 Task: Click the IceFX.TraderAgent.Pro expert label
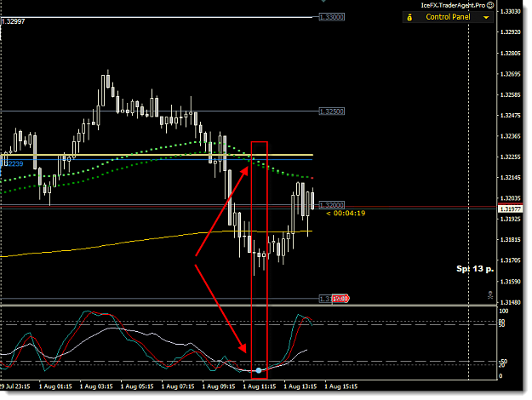(453, 5)
